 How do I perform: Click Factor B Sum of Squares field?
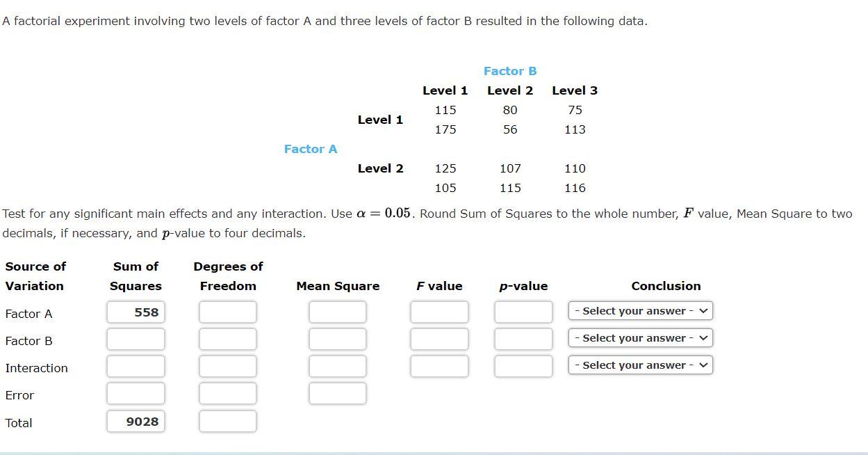click(136, 339)
